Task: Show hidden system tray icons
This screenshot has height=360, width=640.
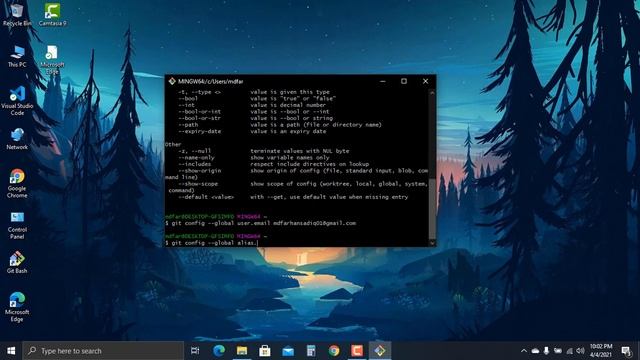Action: point(524,351)
